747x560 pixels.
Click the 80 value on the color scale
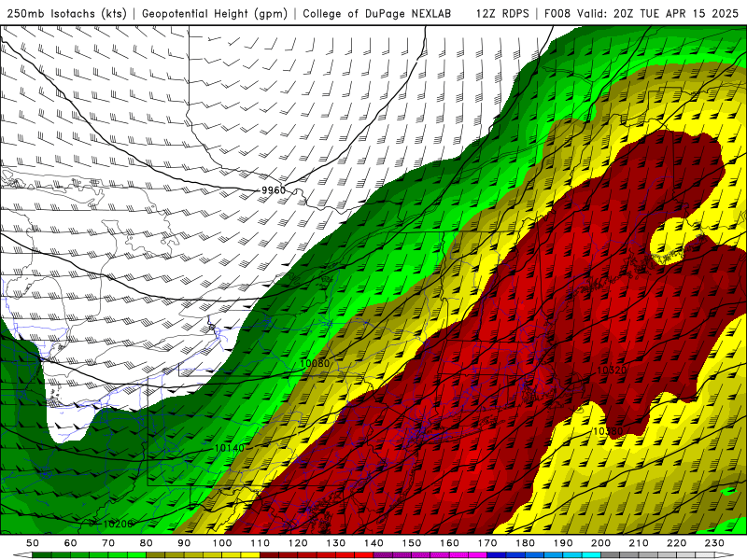tap(147, 543)
